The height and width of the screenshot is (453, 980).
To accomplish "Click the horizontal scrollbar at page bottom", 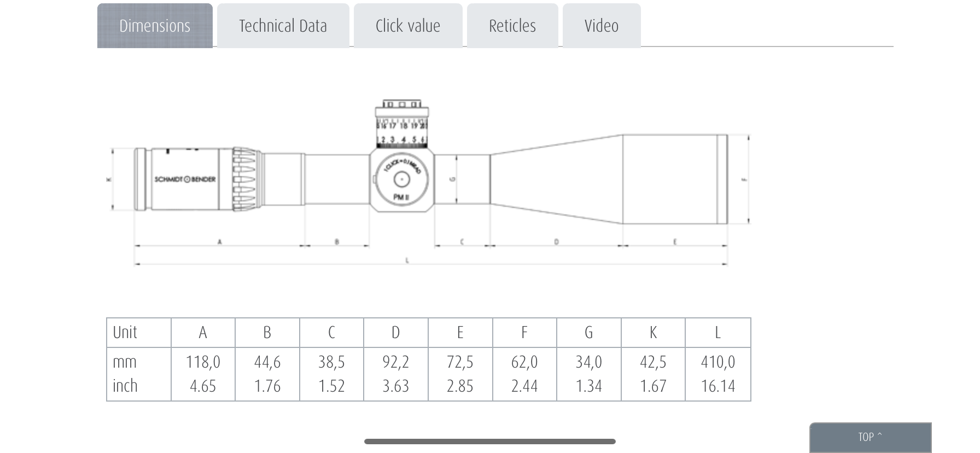I will [x=490, y=442].
